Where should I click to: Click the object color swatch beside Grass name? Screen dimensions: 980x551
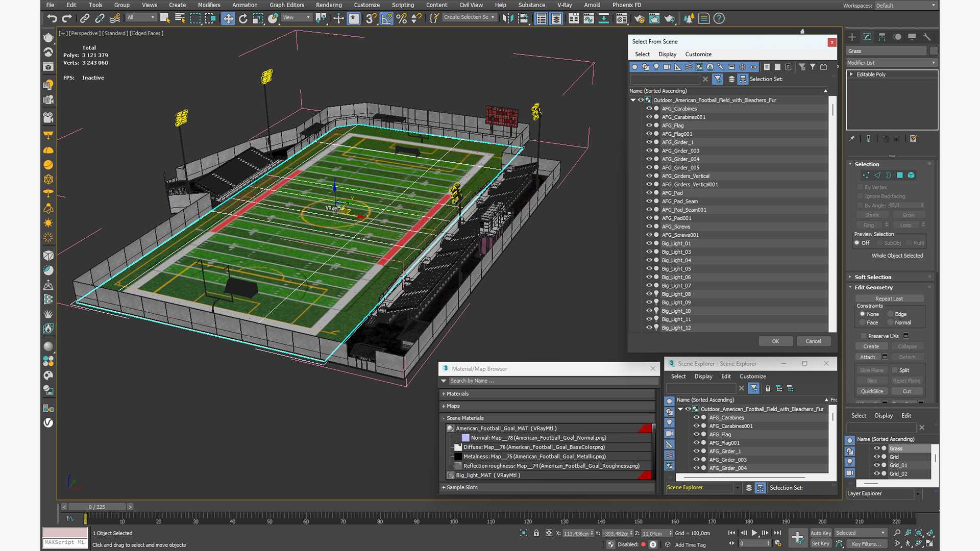point(934,51)
